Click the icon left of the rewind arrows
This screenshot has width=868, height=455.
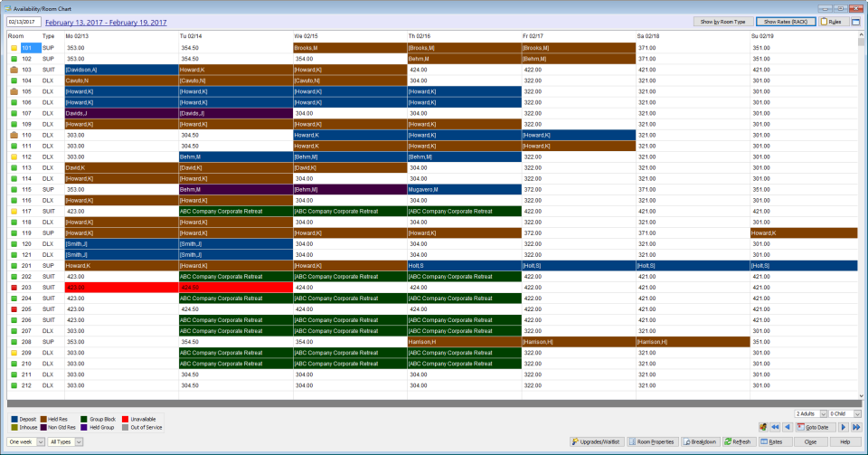(x=762, y=427)
